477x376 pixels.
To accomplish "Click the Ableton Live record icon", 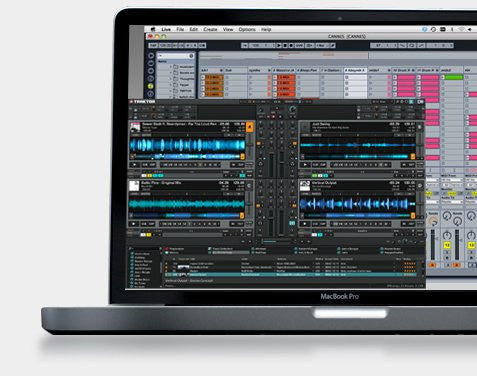I will 291,45.
